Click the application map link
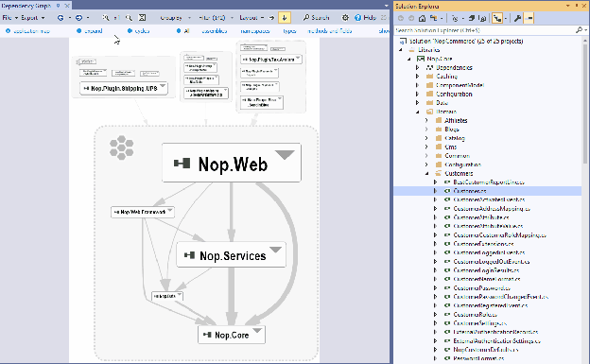Screen dimensions: 590x364 pyautogui.click(x=31, y=31)
